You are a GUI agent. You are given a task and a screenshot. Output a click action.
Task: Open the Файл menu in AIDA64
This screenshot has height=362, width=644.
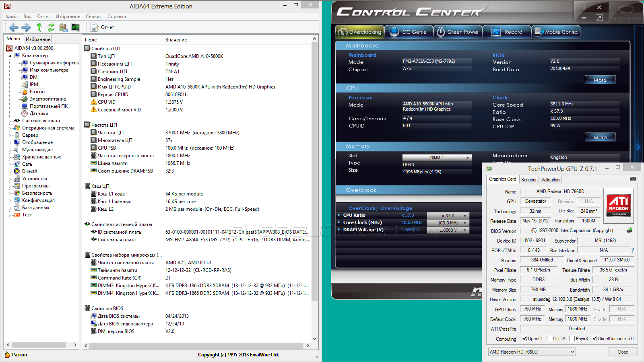(x=12, y=16)
